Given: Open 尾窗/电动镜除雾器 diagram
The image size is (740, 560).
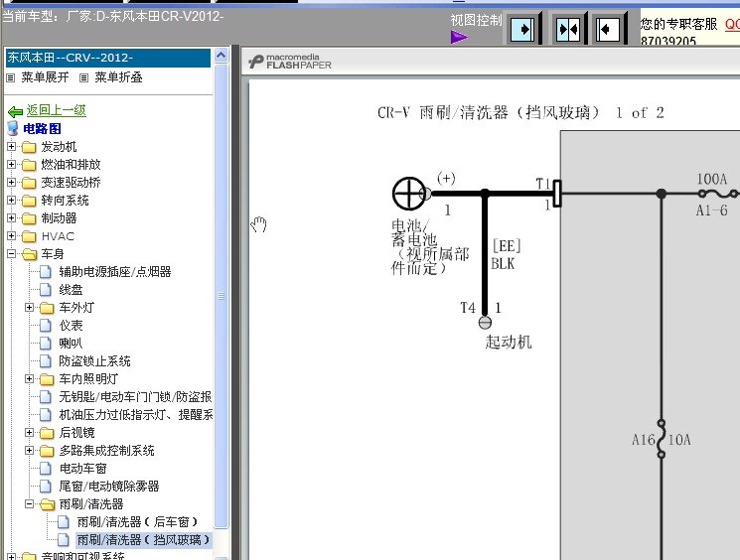Looking at the screenshot, I should [x=109, y=487].
